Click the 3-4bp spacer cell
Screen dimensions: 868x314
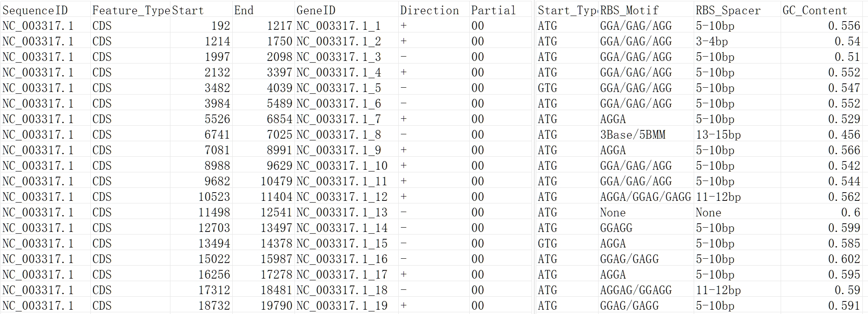click(737, 41)
